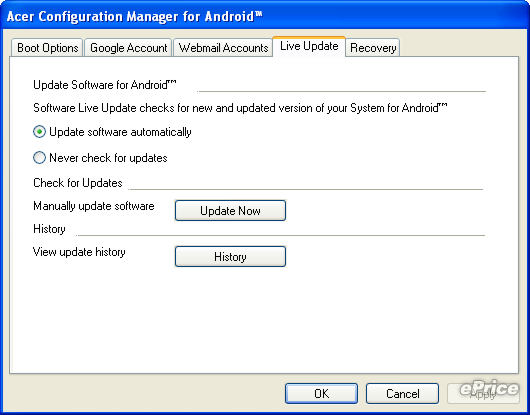Image resolution: width=530 pixels, height=415 pixels.
Task: Click the 'Manually update software' label
Action: pyautogui.click(x=94, y=206)
